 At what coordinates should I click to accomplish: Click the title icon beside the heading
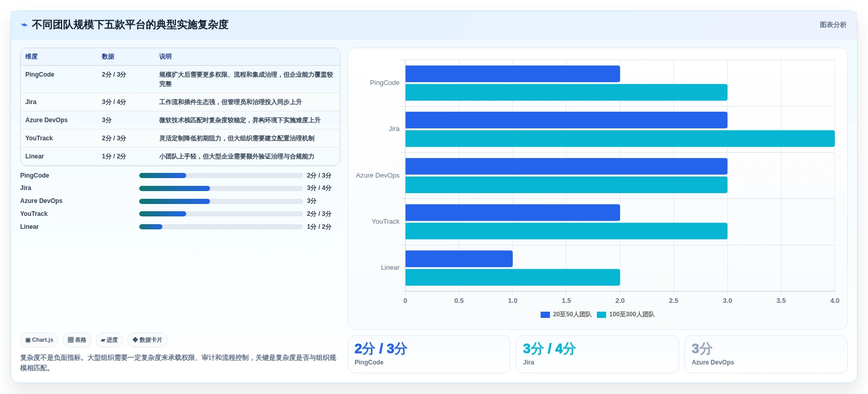pos(24,25)
